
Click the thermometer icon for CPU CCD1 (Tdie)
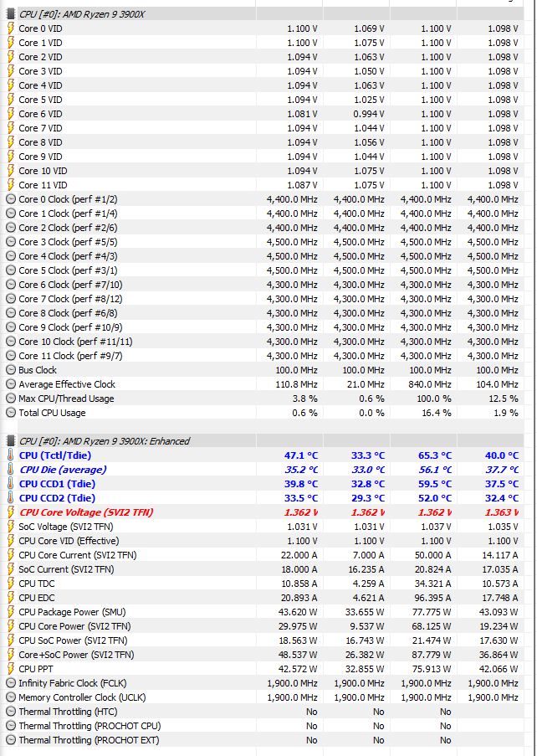(x=11, y=484)
